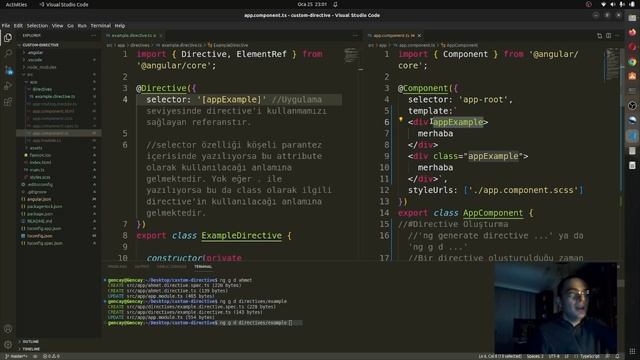Open the Explorer view in activity bar

[x=8, y=38]
